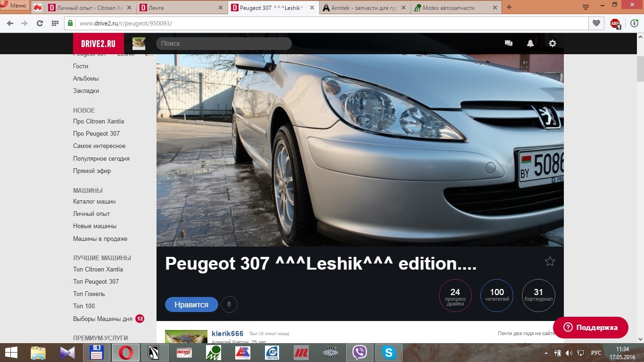Open the 24 прогресс драйва circle
644x362 pixels.
tap(455, 296)
